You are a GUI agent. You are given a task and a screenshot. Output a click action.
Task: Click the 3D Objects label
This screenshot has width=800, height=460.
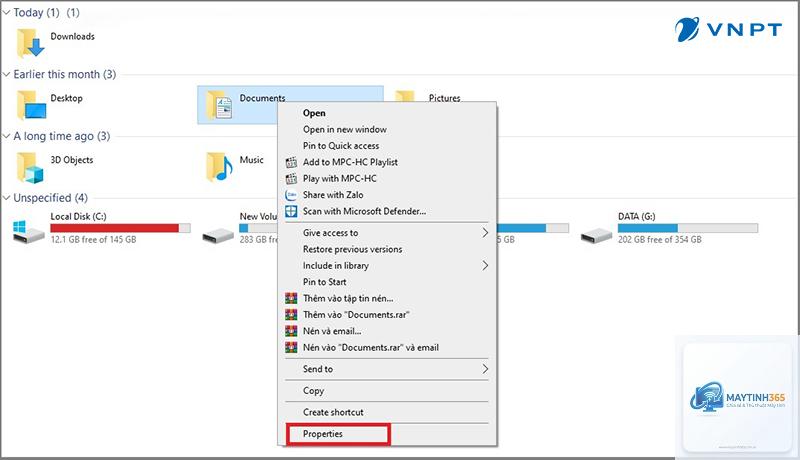72,160
